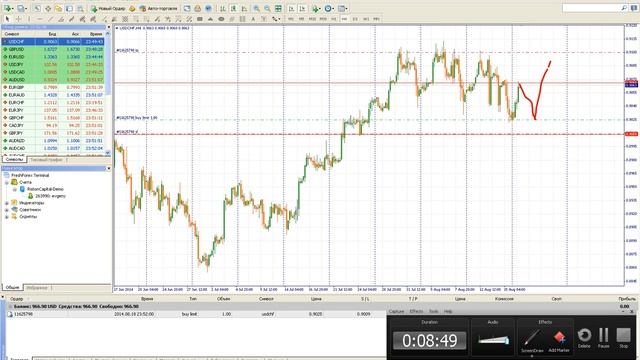Switch chart to bar chart icon
The height and width of the screenshot is (360, 640).
223,8
